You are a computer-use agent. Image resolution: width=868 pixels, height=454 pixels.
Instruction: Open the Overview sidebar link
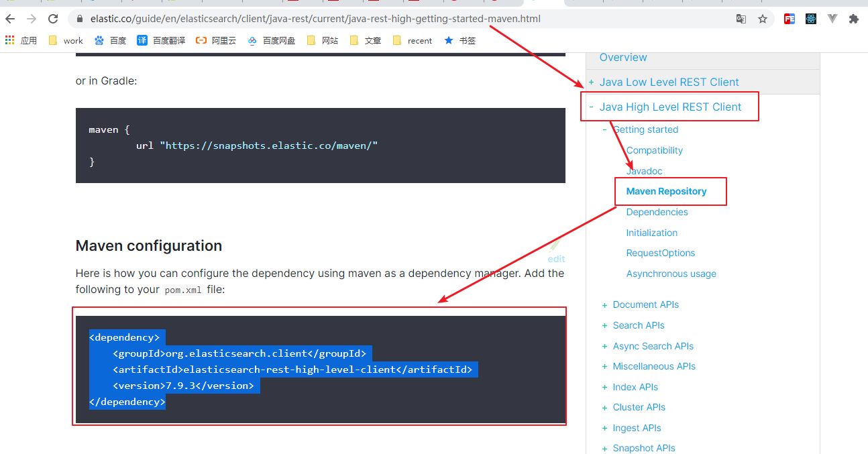pyautogui.click(x=623, y=58)
